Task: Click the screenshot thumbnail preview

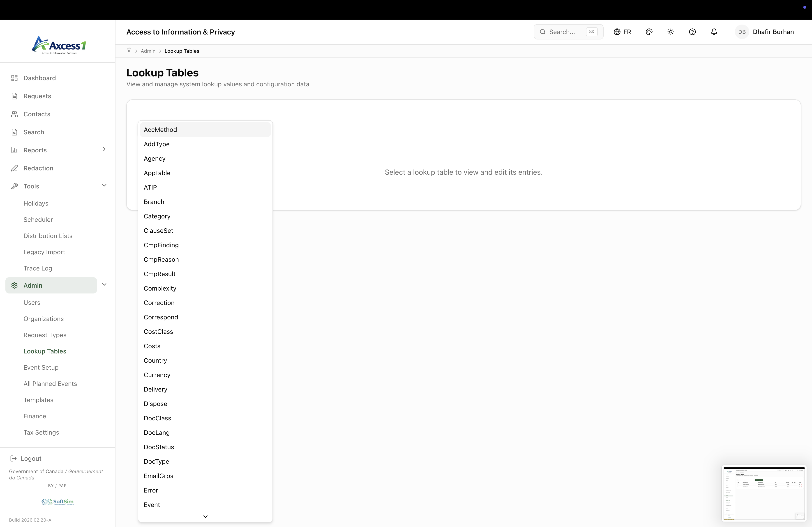Action: [764, 493]
